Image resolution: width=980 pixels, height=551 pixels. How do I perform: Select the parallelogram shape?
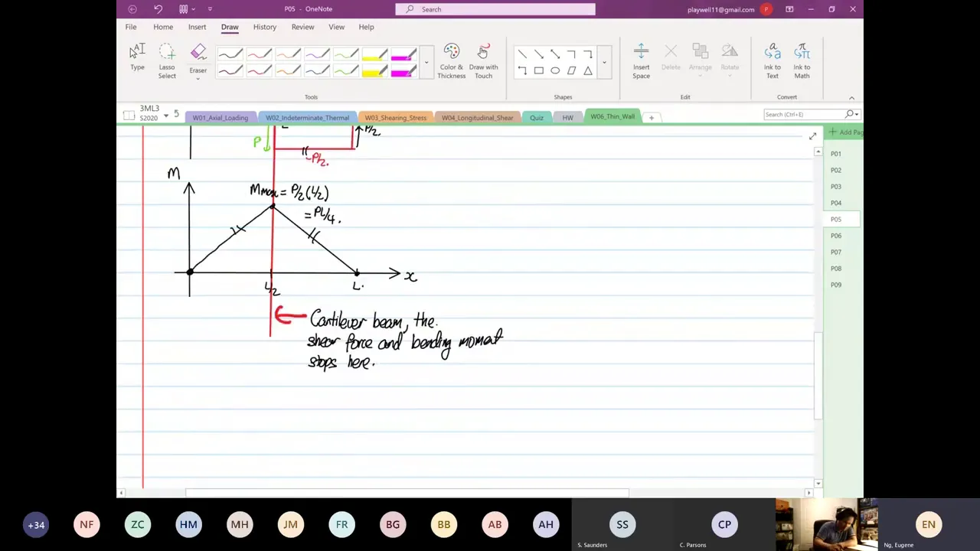[571, 70]
